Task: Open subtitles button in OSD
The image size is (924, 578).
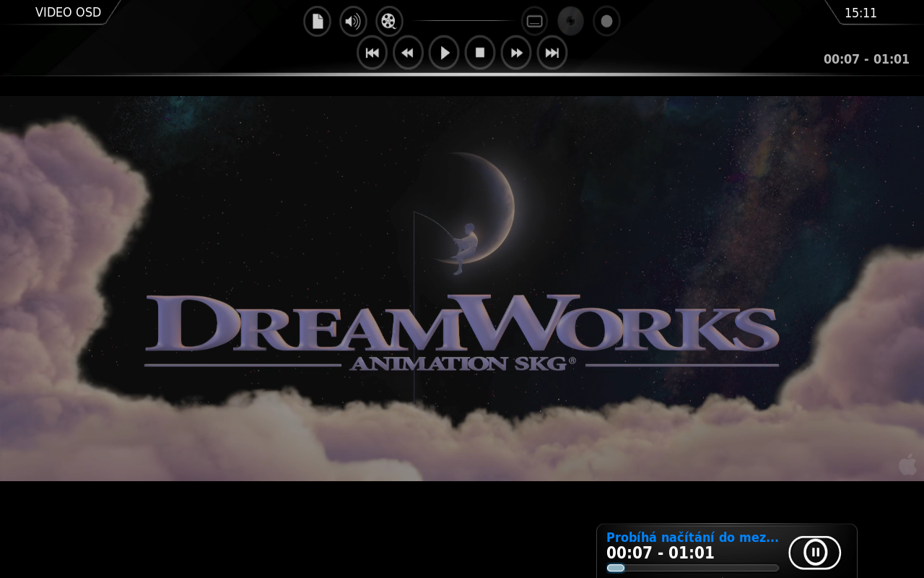Action: [x=534, y=21]
